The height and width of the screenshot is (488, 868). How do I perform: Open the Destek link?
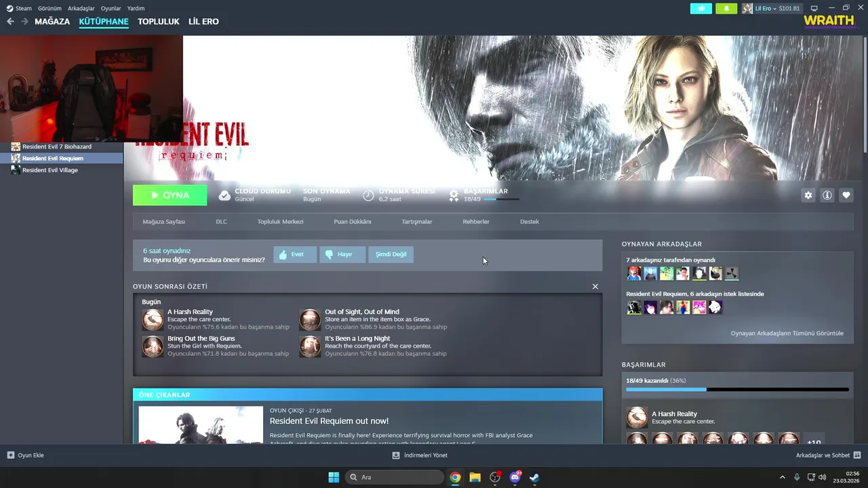click(530, 222)
